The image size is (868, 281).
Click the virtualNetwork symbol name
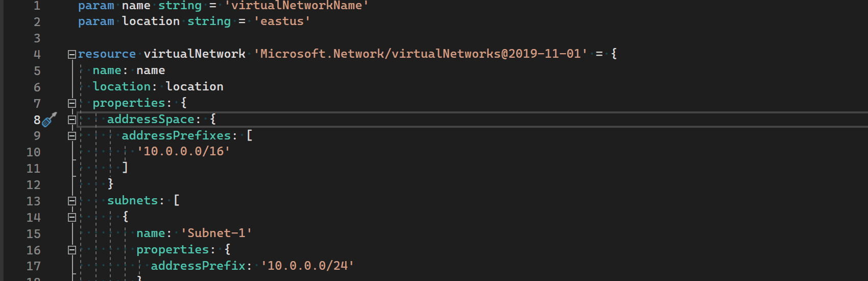pyautogui.click(x=195, y=54)
